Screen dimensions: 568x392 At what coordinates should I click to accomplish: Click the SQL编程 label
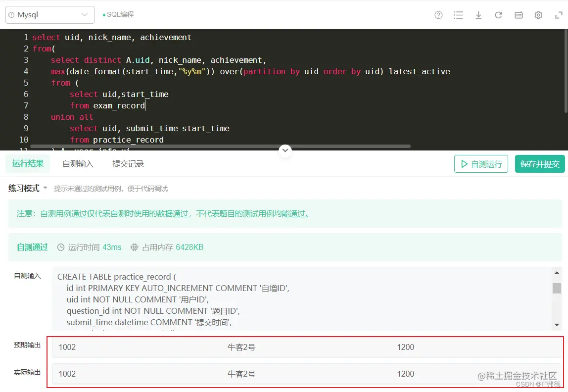pos(120,14)
